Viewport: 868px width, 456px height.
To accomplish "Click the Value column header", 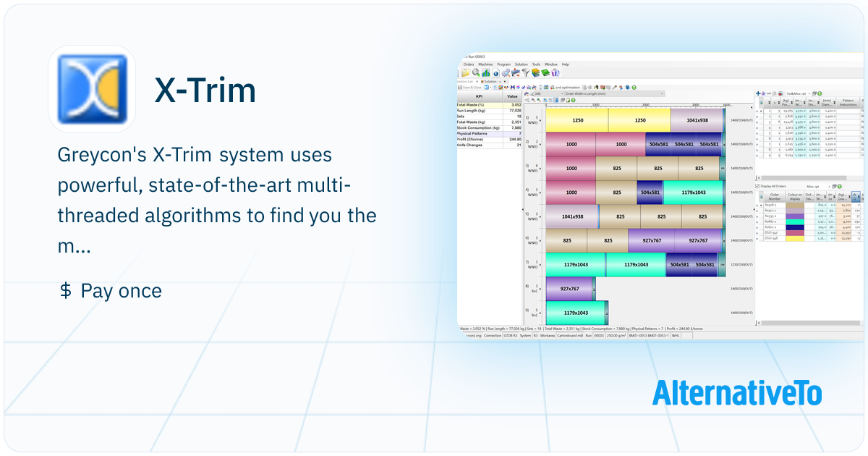I will click(512, 96).
